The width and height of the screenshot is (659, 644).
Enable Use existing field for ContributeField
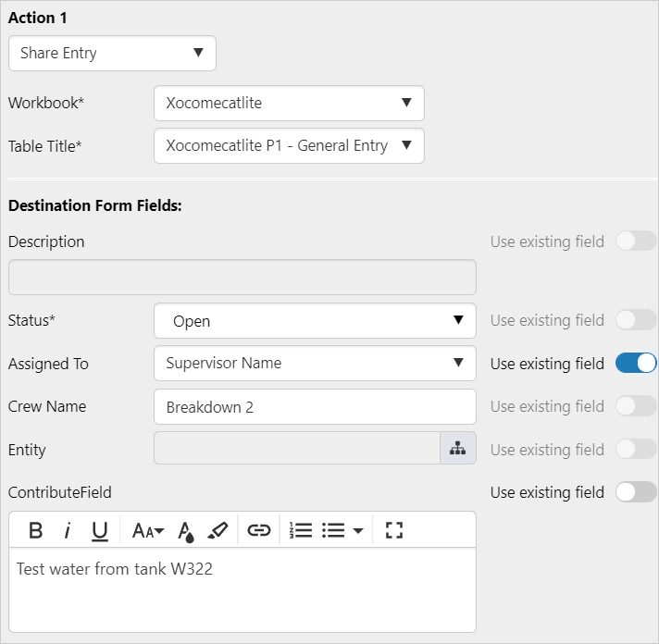coord(636,492)
